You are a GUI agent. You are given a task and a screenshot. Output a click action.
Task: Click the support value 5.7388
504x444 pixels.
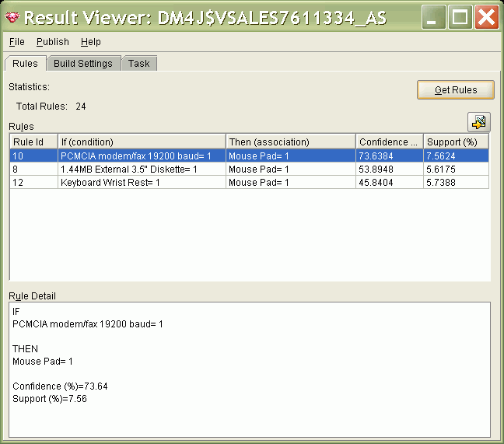(x=456, y=182)
